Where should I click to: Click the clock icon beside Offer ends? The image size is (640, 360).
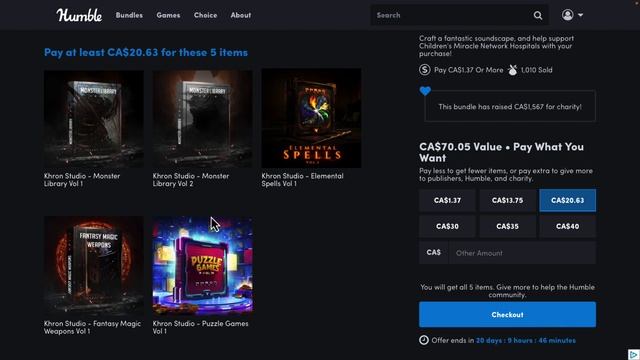coord(424,340)
